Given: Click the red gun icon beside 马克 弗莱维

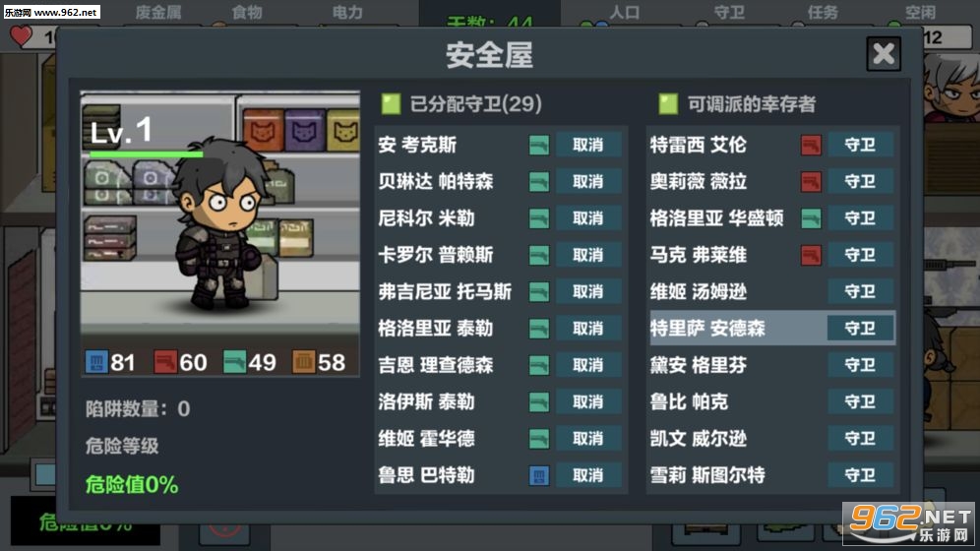Looking at the screenshot, I should 811,255.
